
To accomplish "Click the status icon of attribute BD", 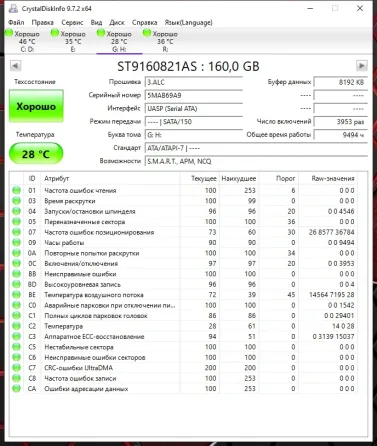I will (16, 284).
